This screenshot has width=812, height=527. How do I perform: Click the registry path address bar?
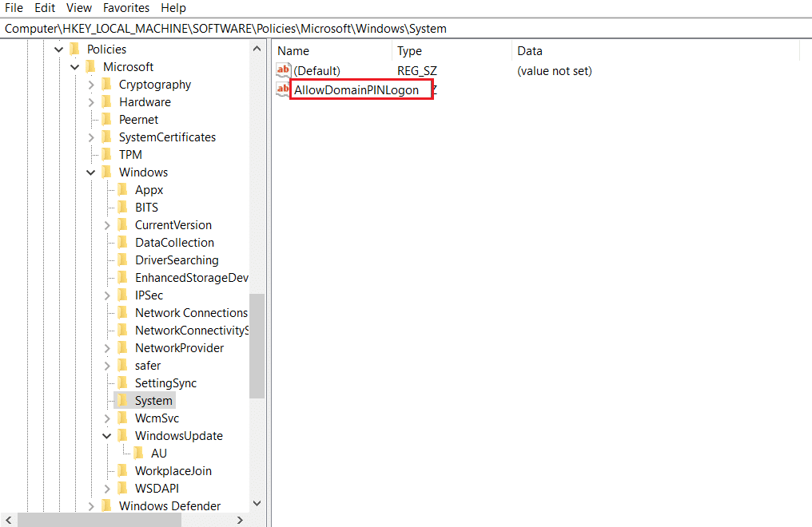click(406, 29)
